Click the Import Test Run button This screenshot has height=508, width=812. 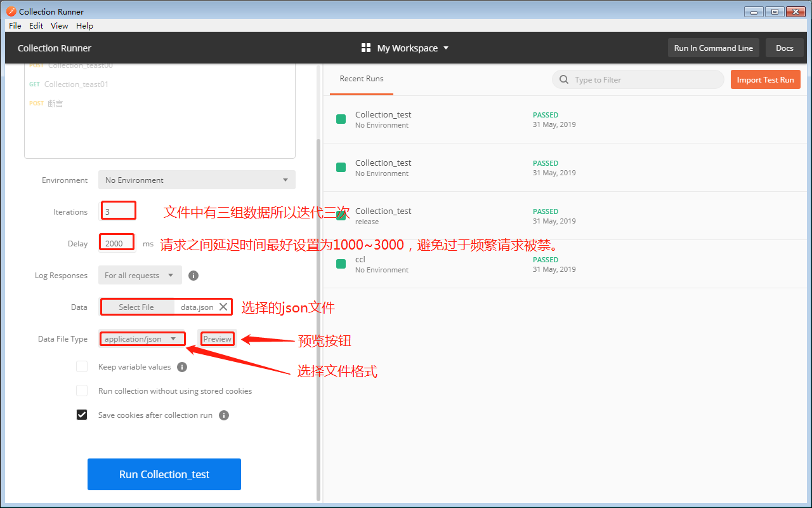tap(766, 80)
